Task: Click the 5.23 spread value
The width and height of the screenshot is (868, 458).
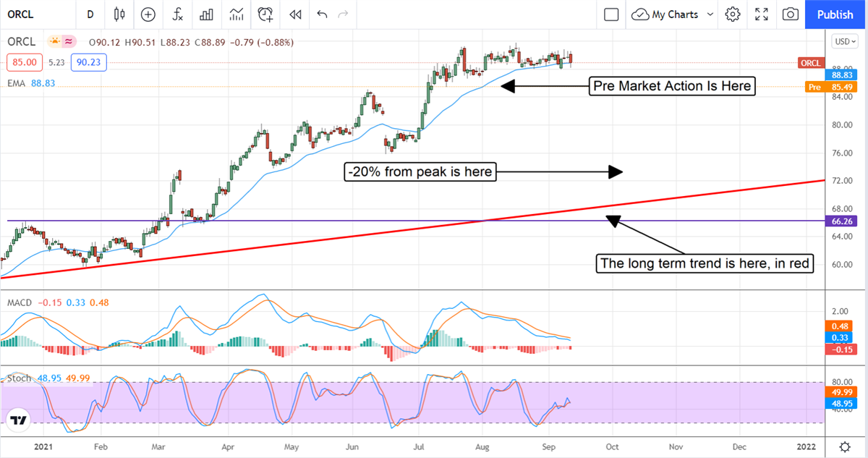Action: [57, 63]
